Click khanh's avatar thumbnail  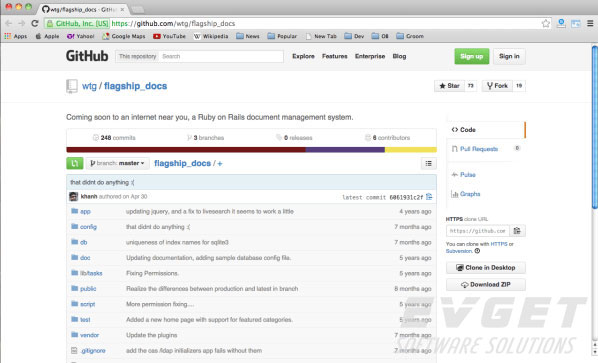(74, 197)
